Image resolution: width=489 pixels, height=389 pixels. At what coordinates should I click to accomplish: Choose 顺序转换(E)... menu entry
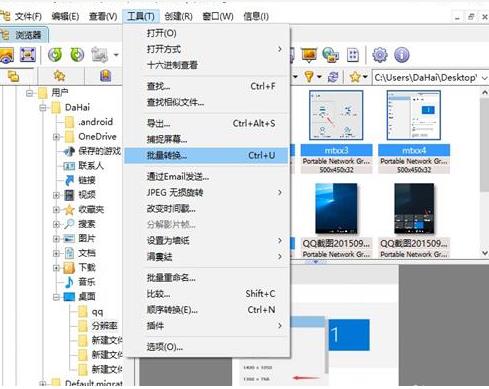coord(207,310)
